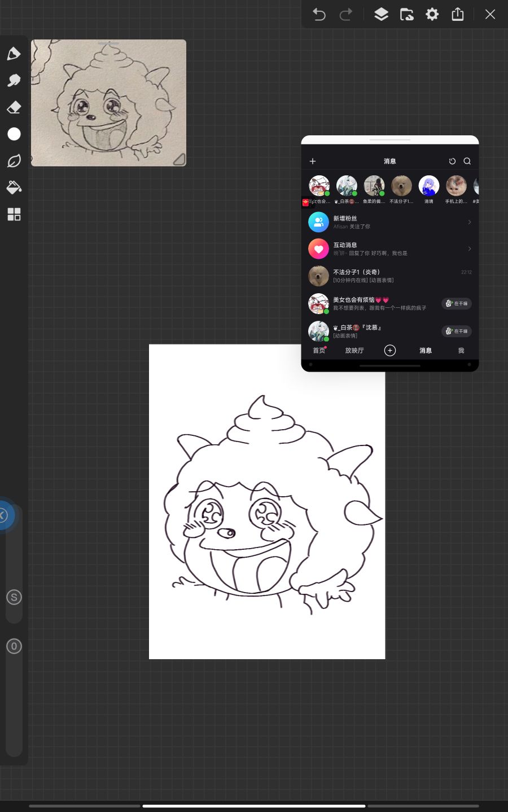This screenshot has width=508, height=812.
Task: Open drawing app settings gear
Action: coord(432,14)
